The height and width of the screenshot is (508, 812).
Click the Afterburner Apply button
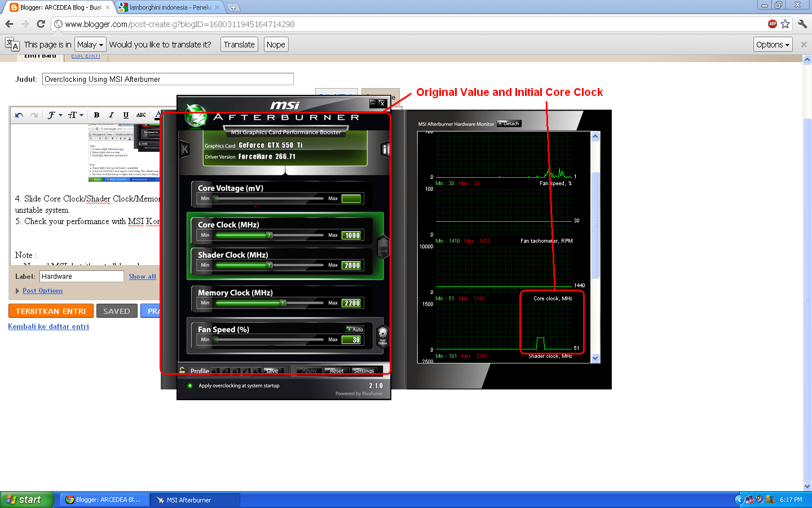pos(309,371)
